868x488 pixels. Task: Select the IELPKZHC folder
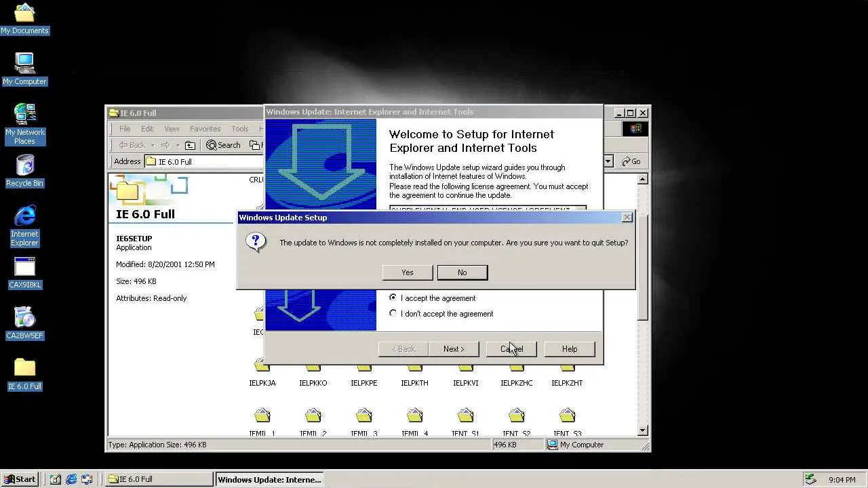pos(516,374)
